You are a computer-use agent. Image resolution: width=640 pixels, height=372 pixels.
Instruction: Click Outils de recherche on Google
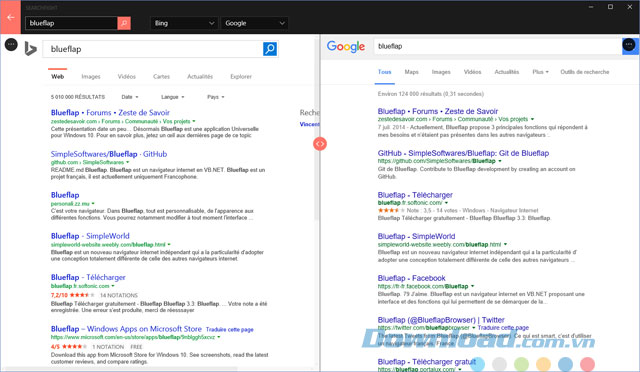click(584, 72)
